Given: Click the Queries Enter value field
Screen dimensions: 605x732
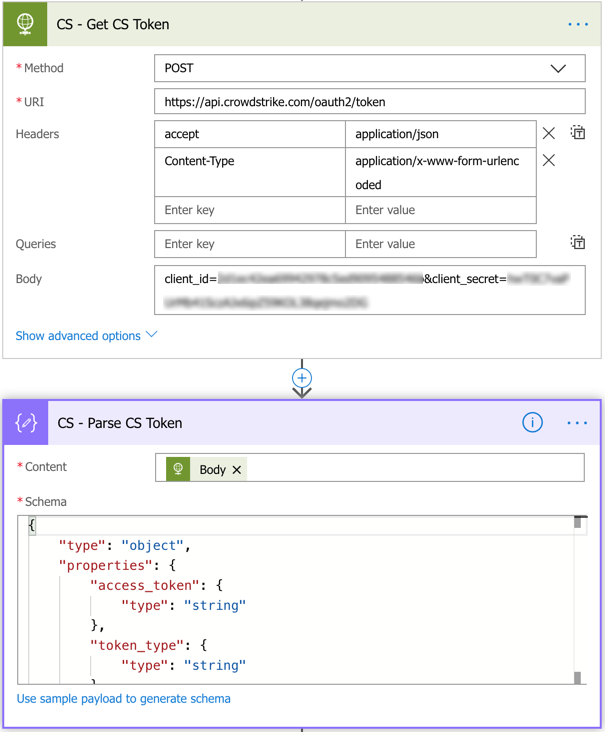Looking at the screenshot, I should [x=440, y=244].
